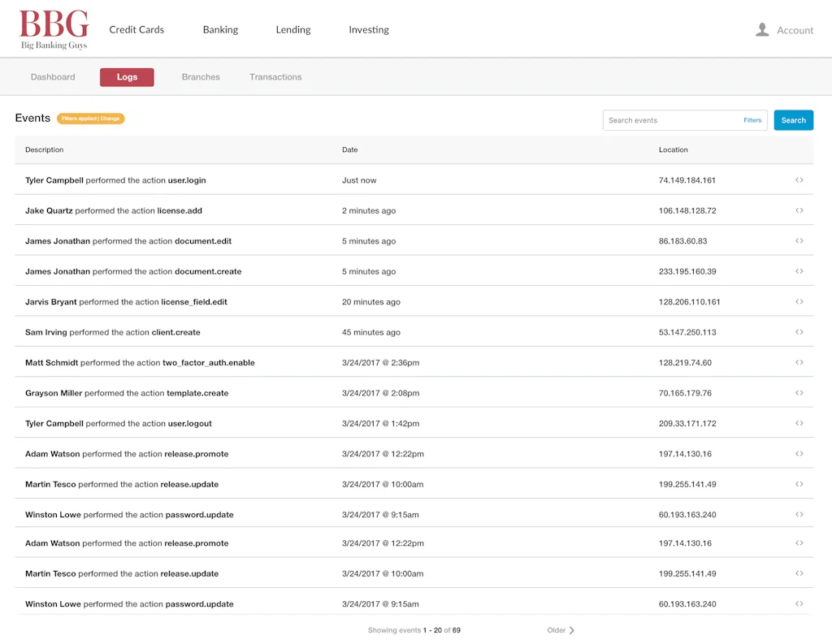The height and width of the screenshot is (644, 832).
Task: Click the blue Search button
Action: coord(793,119)
